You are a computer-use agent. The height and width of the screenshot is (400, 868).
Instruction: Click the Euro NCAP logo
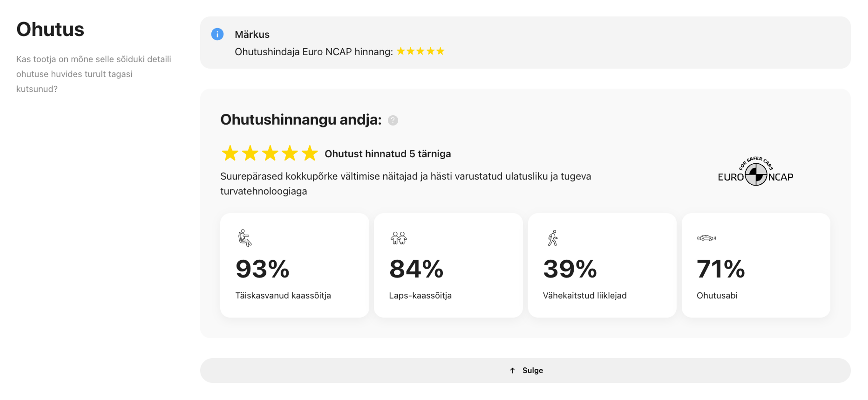pyautogui.click(x=755, y=171)
